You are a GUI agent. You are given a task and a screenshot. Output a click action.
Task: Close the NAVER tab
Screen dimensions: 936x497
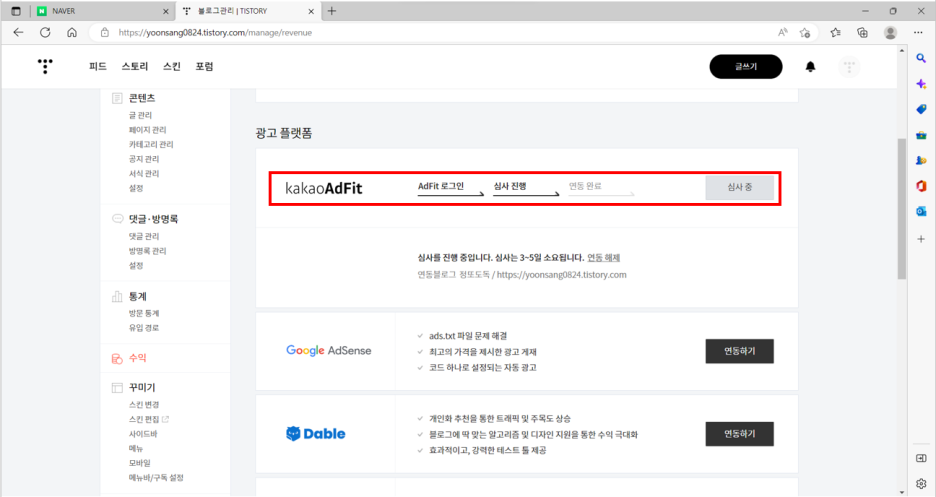[x=166, y=11]
